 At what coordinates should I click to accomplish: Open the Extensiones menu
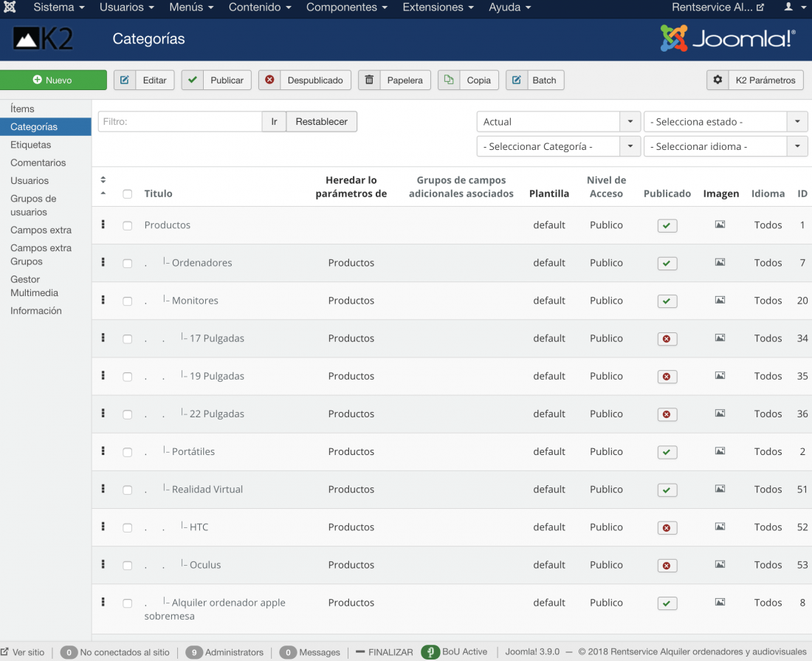(x=438, y=7)
